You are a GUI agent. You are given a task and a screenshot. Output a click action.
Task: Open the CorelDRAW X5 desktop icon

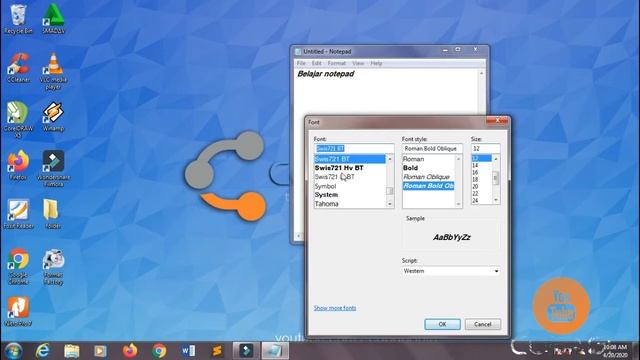(18, 120)
